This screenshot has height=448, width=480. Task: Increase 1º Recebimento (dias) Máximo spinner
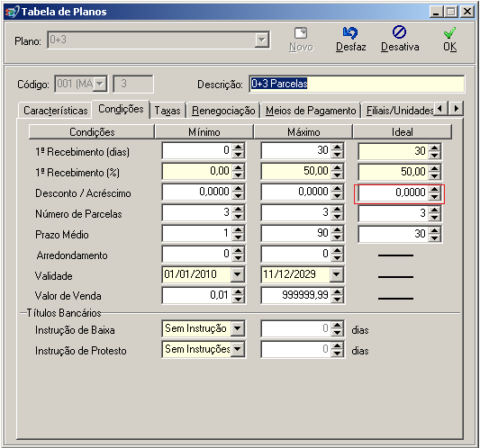[x=337, y=147]
